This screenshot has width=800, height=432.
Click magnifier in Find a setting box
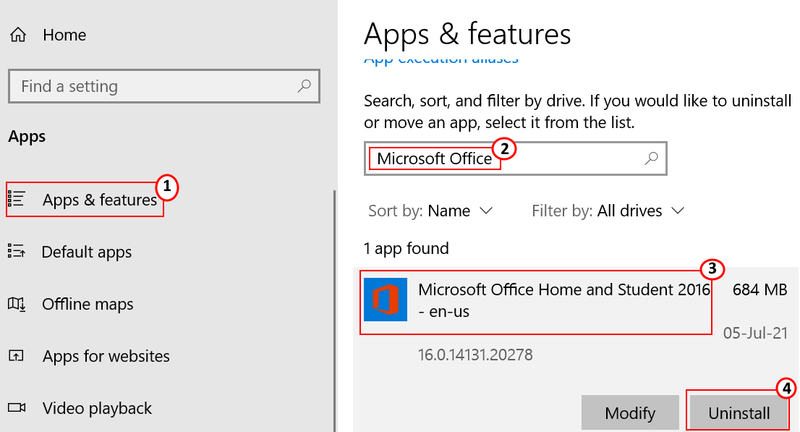304,86
